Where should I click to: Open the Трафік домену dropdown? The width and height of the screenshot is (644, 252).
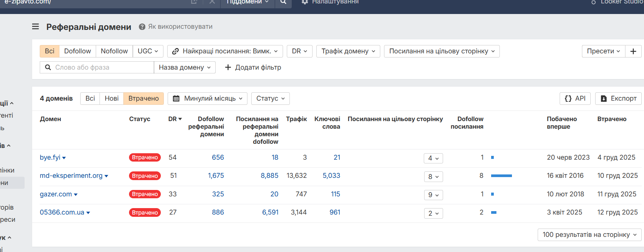coord(348,51)
